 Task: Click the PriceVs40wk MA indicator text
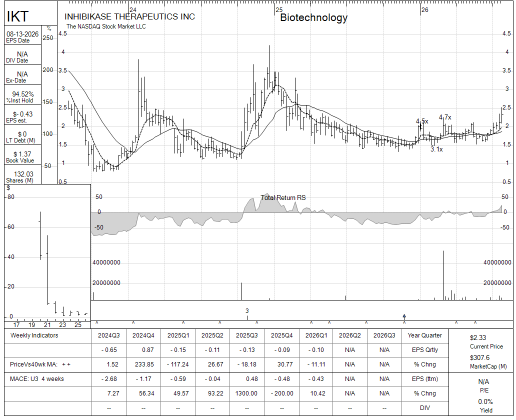(40, 364)
